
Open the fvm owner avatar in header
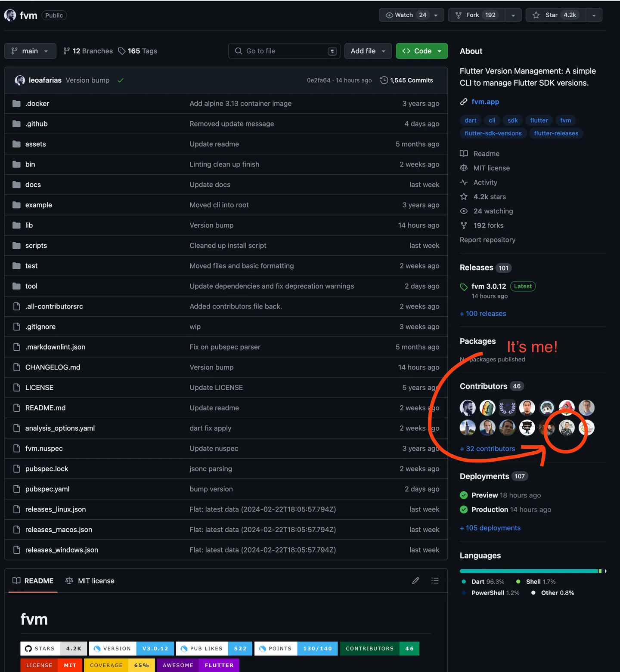click(10, 15)
